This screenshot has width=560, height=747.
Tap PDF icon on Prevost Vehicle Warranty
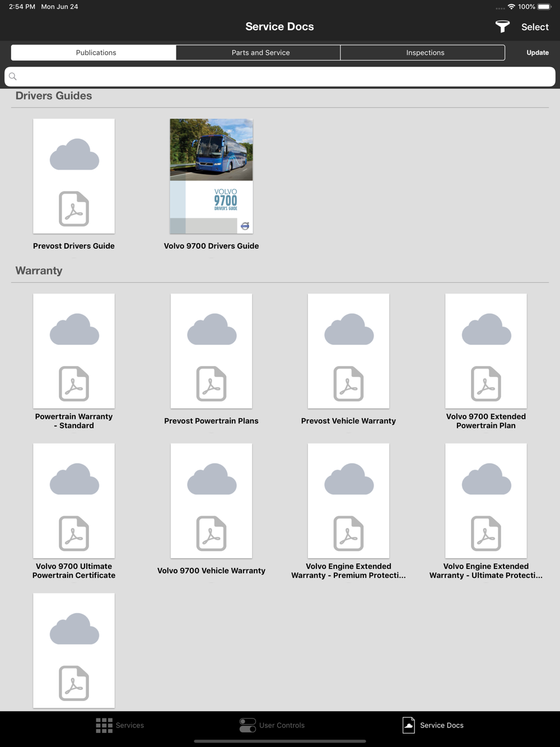pos(348,384)
